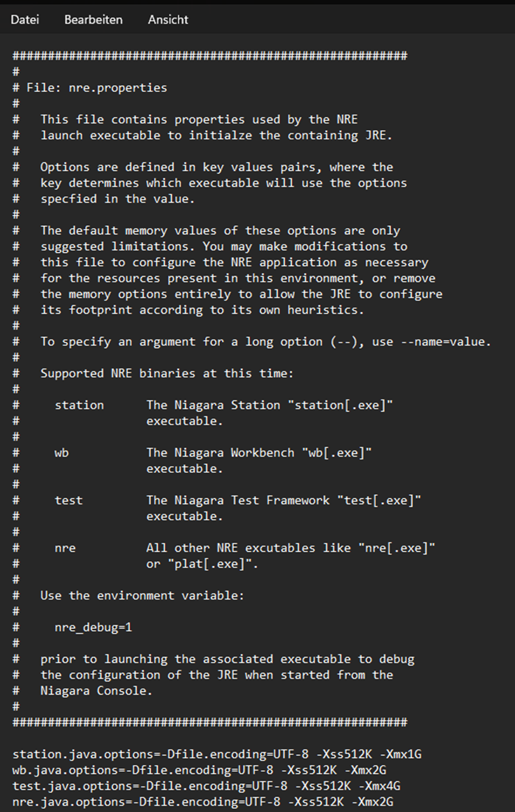Click the 'wb' entry in binaries list

pyautogui.click(x=61, y=452)
